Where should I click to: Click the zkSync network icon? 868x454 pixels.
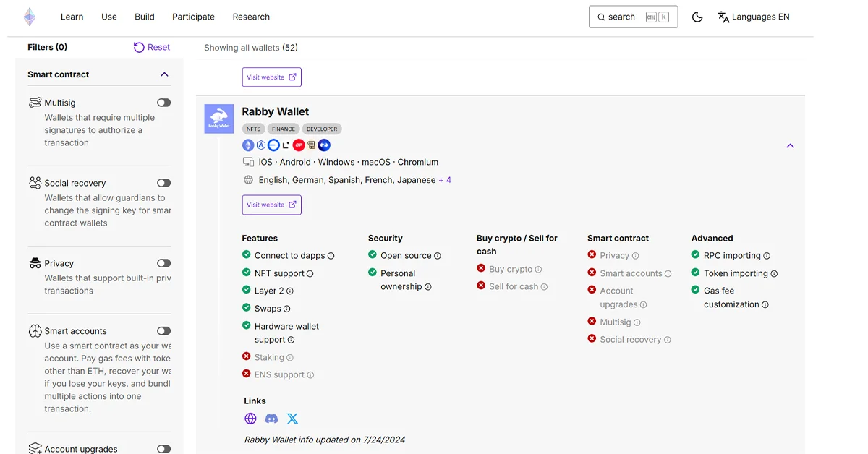324,145
